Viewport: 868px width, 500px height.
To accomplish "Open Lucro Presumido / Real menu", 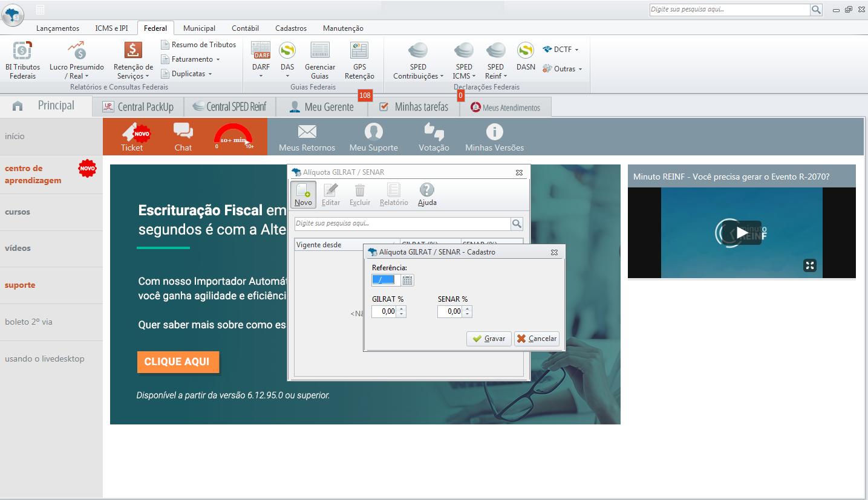I will pyautogui.click(x=76, y=60).
